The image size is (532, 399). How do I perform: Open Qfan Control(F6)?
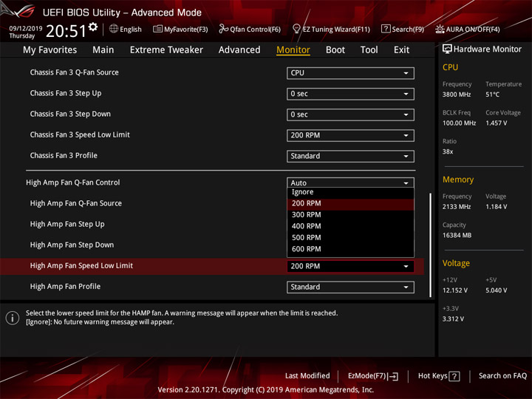[250, 29]
